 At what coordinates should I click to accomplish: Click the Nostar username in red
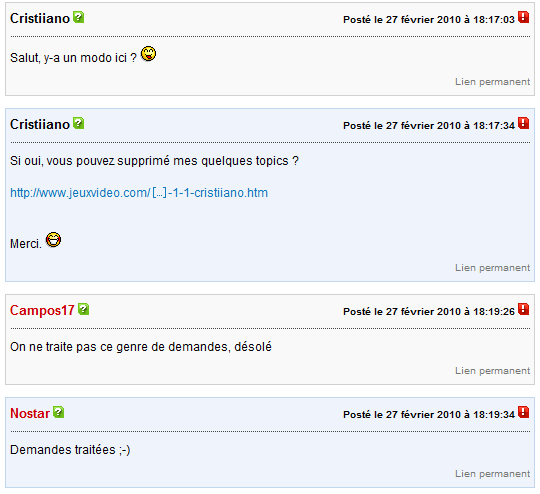[30, 413]
